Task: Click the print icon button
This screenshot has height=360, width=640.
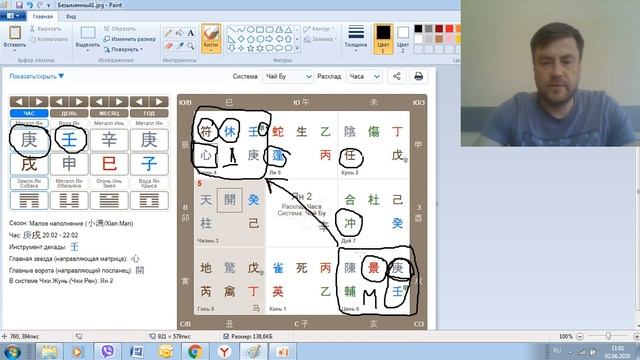Action: pos(418,76)
